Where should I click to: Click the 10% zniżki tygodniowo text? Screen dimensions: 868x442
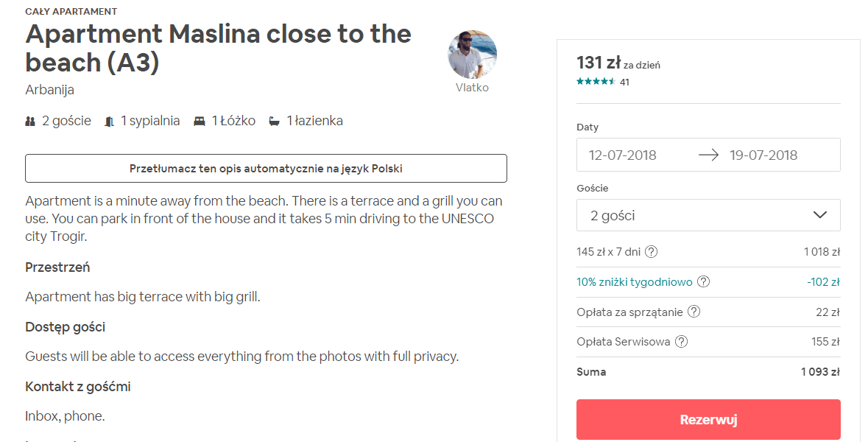634,282
